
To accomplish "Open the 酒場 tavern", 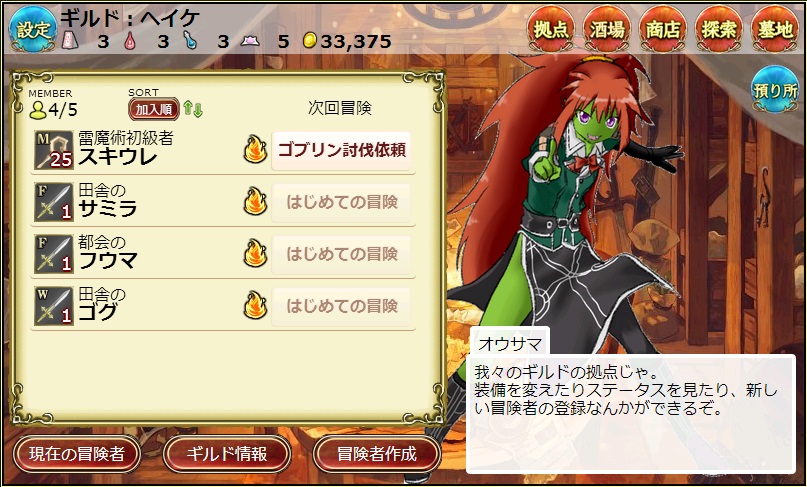I will [607, 29].
